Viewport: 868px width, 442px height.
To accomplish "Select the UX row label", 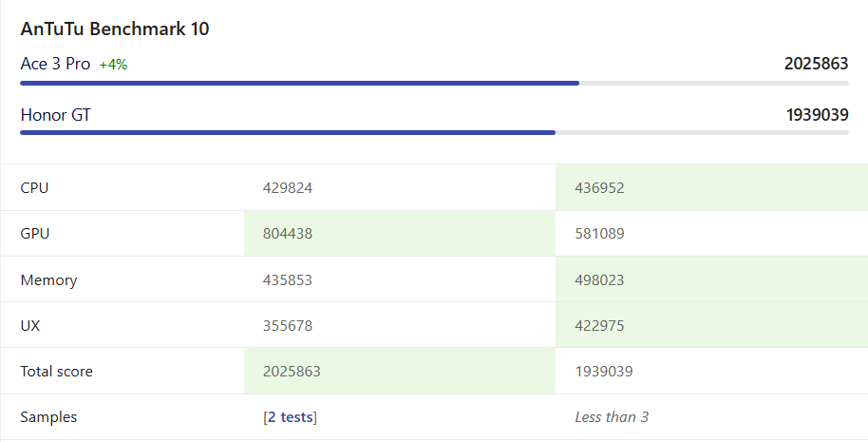I will (29, 325).
